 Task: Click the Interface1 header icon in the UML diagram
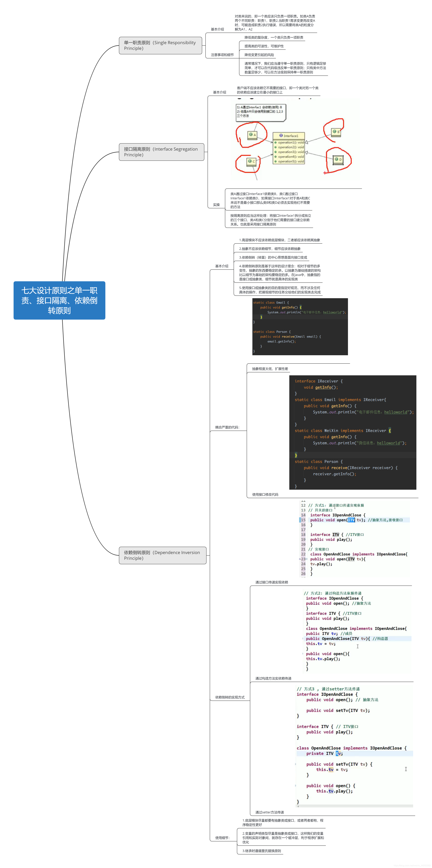(x=281, y=136)
